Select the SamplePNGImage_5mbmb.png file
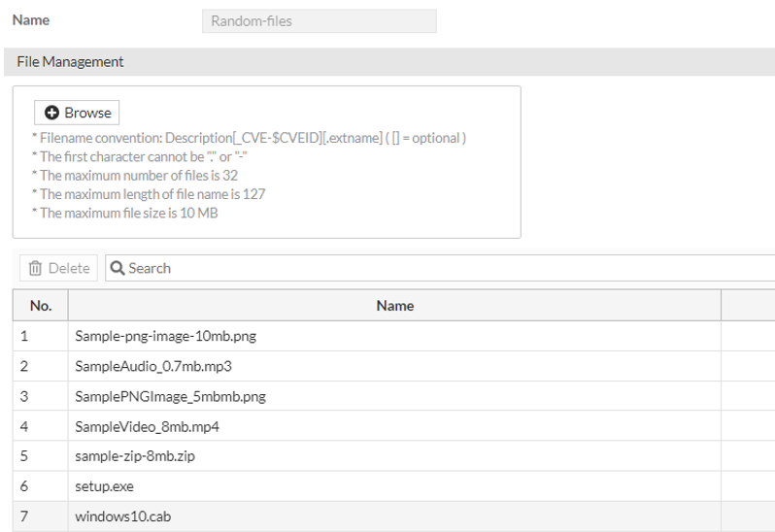 point(170,396)
